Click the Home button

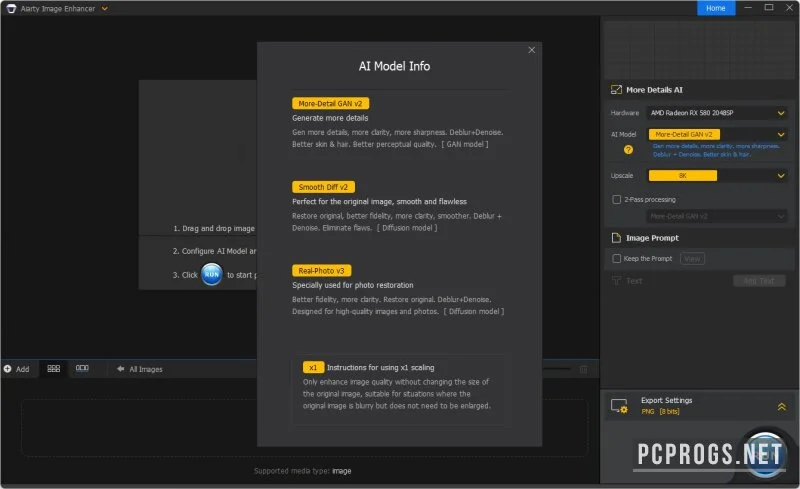click(716, 8)
